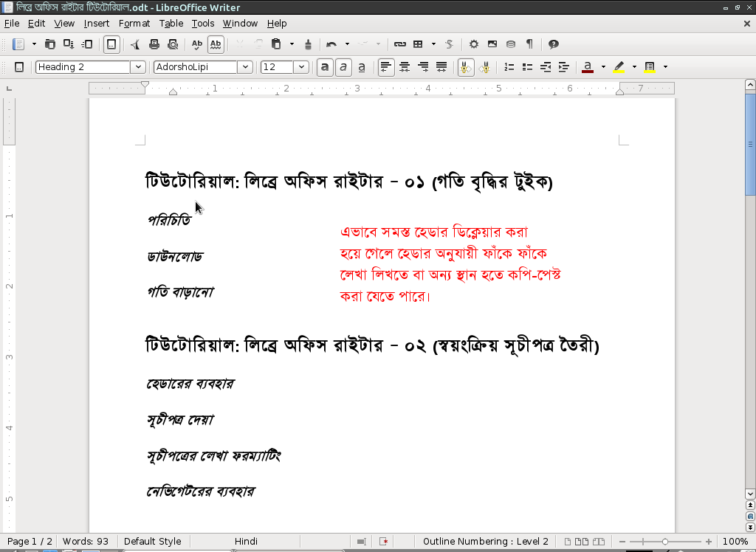Click Default Style in the status bar
This screenshot has width=756, height=552.
point(152,542)
